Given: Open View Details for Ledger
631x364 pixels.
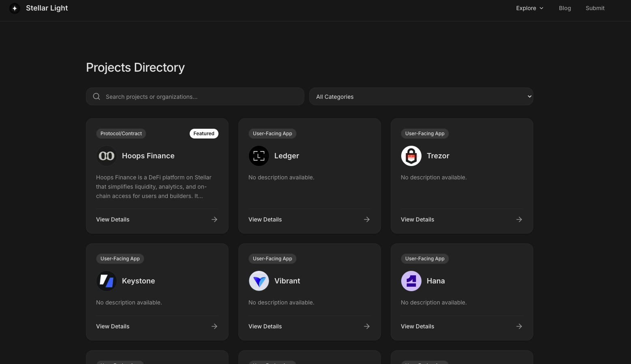Looking at the screenshot, I should coord(265,219).
